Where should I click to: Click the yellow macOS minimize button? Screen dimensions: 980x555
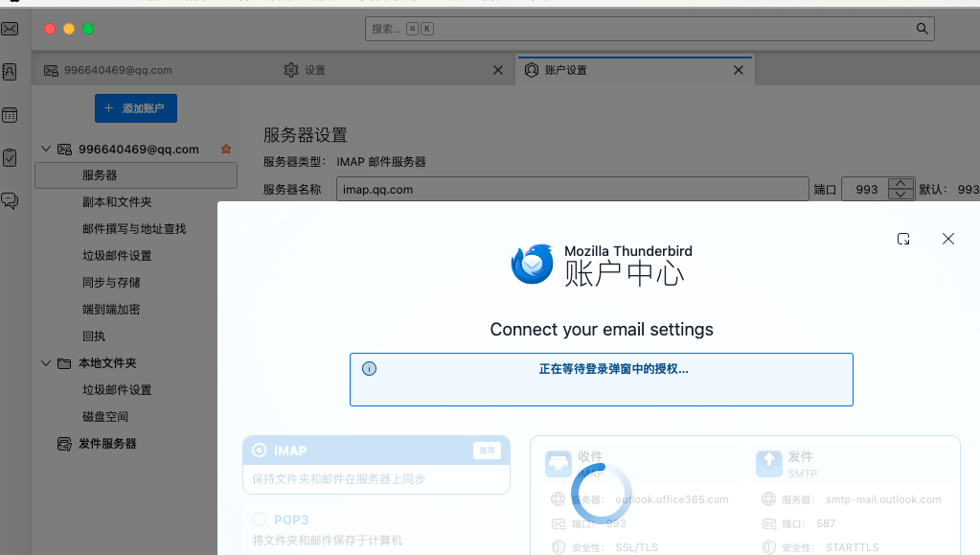(69, 29)
